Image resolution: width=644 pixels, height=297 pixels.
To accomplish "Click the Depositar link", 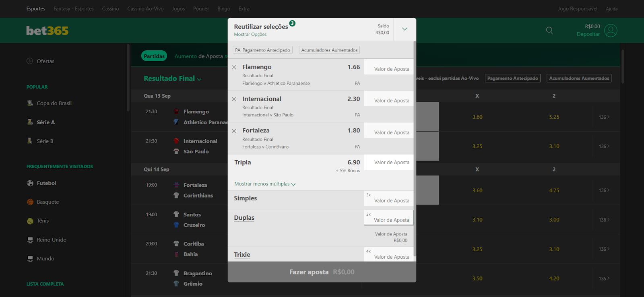I will tap(588, 34).
